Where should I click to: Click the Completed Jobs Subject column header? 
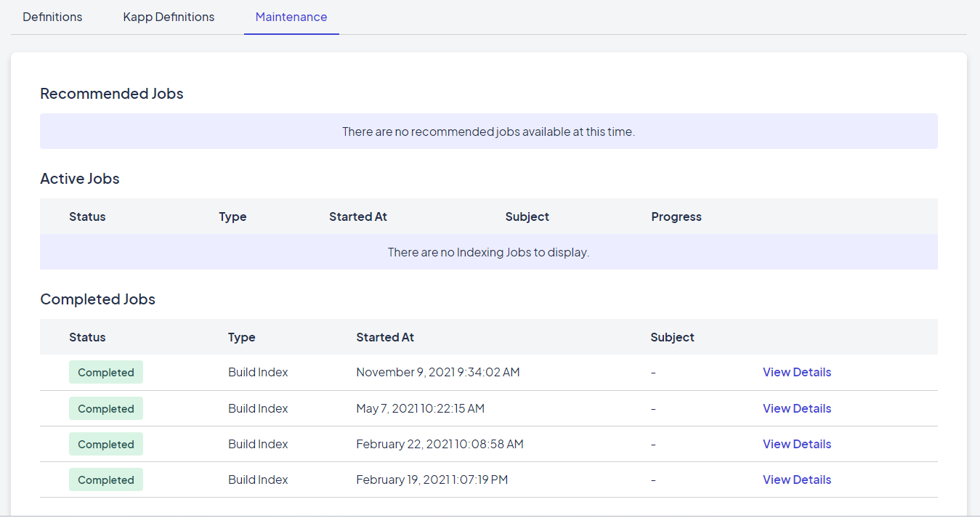pyautogui.click(x=672, y=337)
